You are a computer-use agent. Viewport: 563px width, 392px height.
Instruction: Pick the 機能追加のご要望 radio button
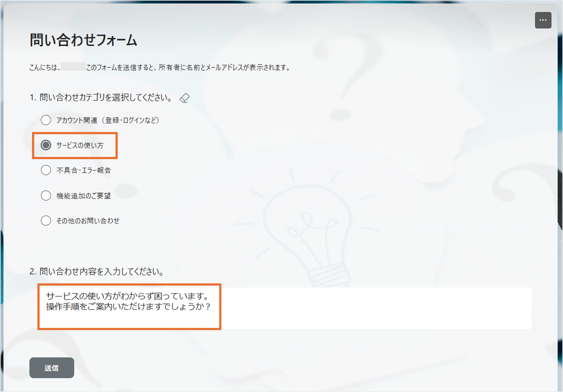click(x=46, y=195)
